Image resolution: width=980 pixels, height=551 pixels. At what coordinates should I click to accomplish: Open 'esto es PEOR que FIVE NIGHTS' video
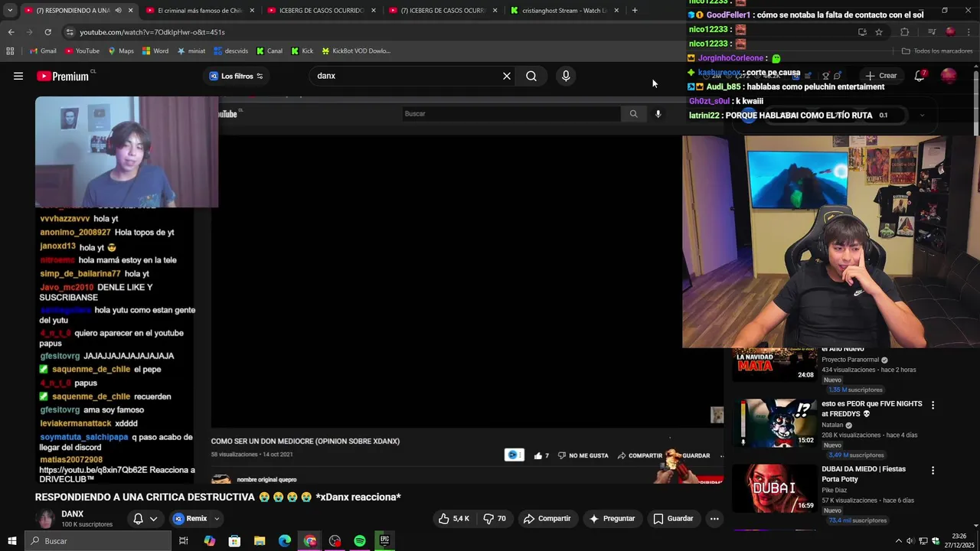(773, 422)
